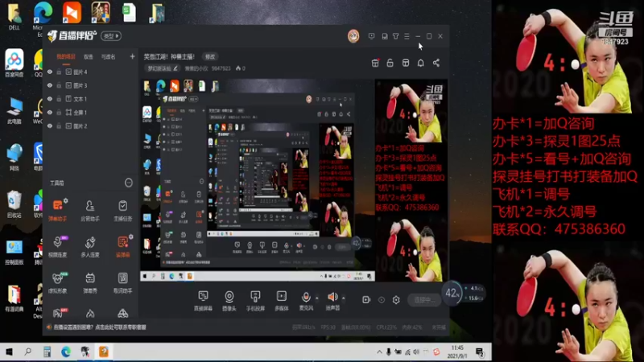Open the 弹幕秀 tool

pyautogui.click(x=90, y=282)
